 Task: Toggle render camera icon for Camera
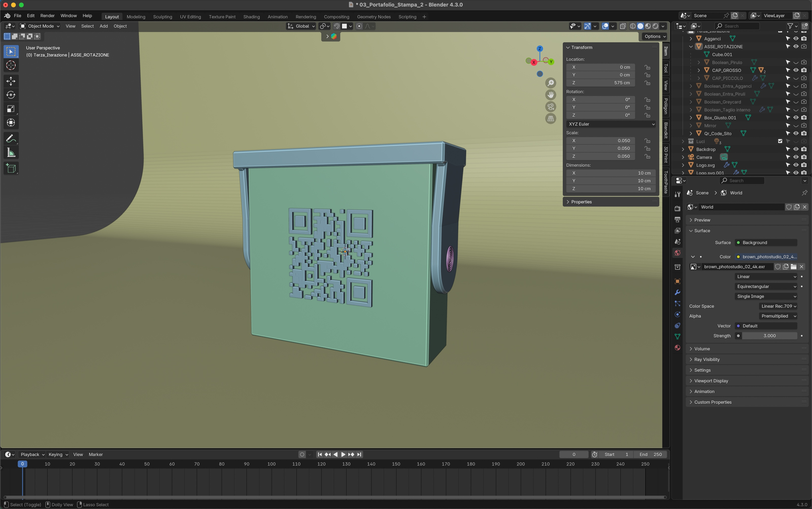click(x=804, y=157)
